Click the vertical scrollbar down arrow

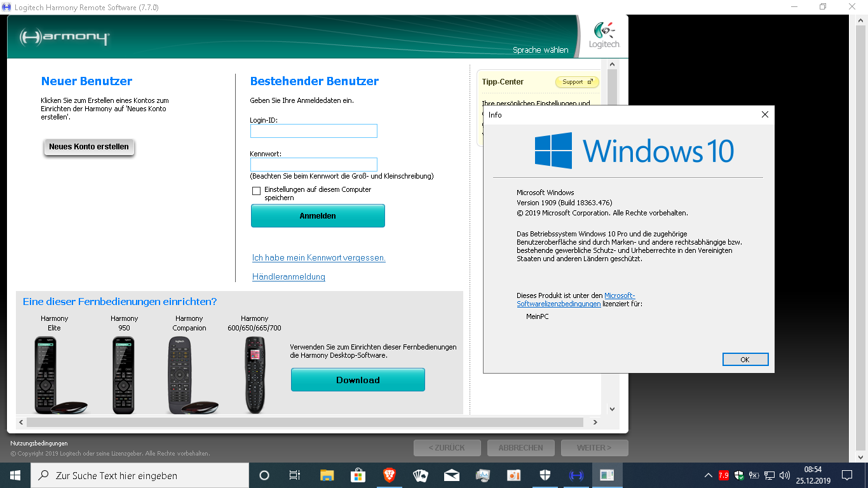(x=613, y=409)
